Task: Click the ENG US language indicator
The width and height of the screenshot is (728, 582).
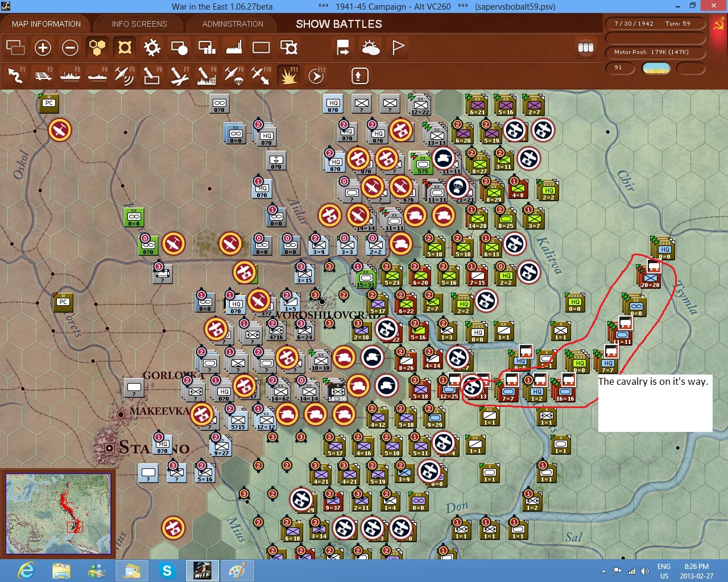Action: (x=664, y=571)
